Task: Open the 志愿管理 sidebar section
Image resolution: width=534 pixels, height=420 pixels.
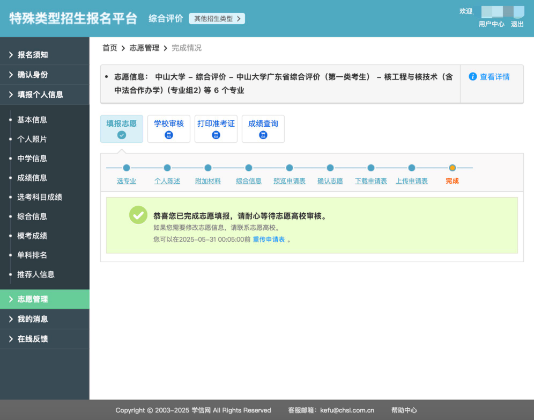Action: [x=44, y=299]
